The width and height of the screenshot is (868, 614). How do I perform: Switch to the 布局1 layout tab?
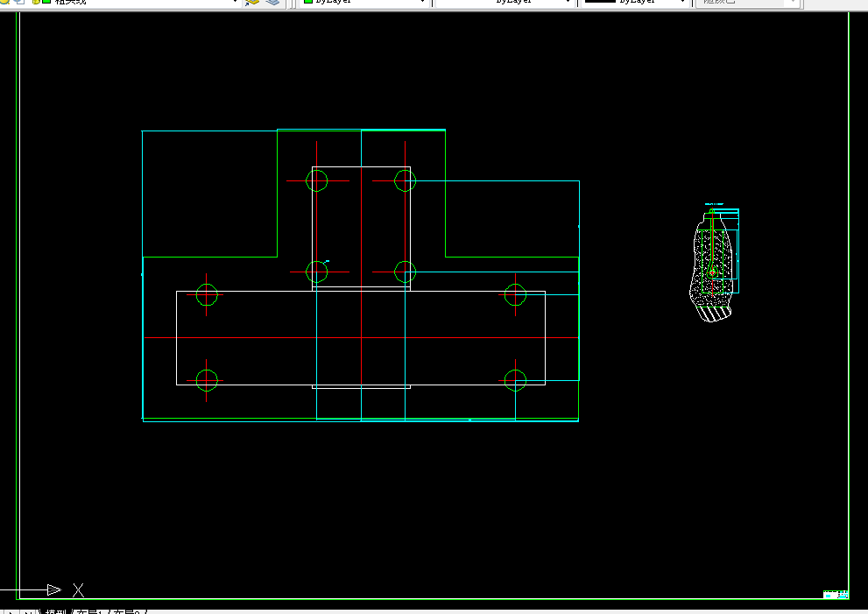89,611
